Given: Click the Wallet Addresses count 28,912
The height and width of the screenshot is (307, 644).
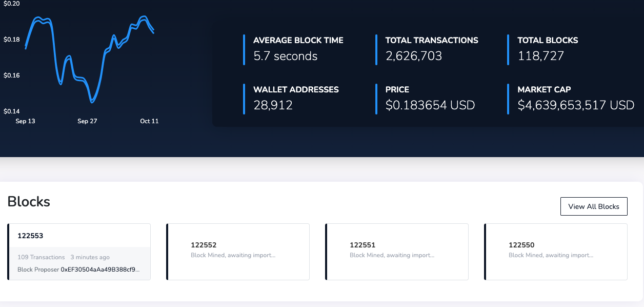Looking at the screenshot, I should click(273, 106).
